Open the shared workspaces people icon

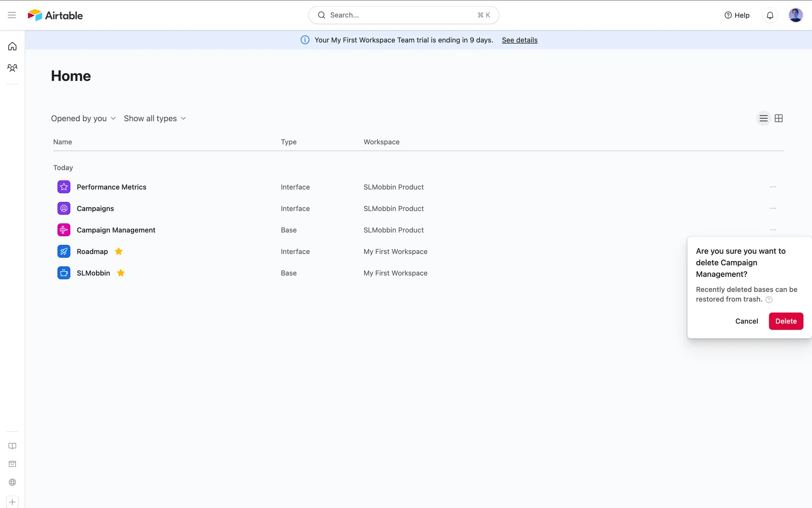pos(12,68)
